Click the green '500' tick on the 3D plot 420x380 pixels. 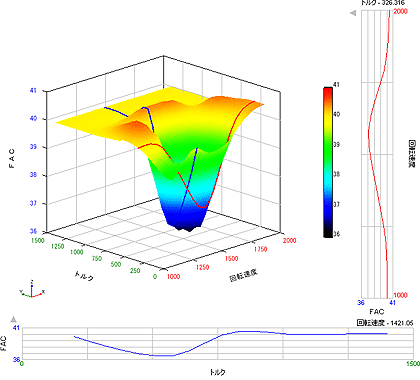pyautogui.click(x=116, y=264)
